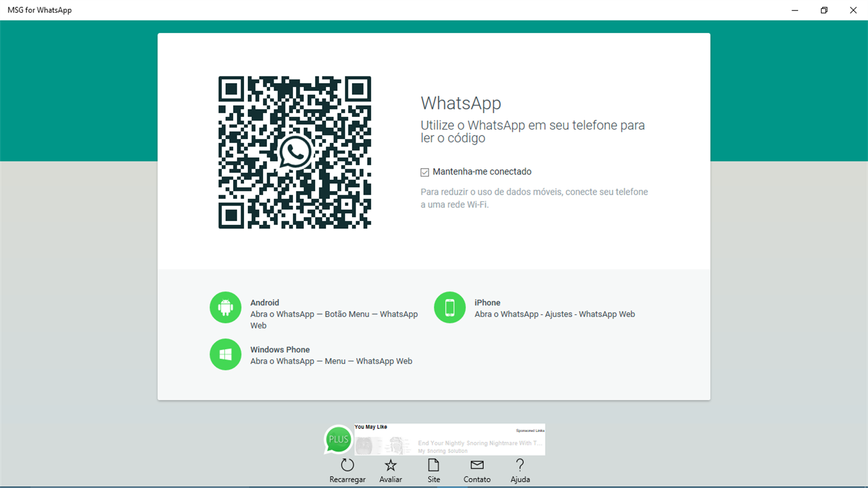Click the "Utilize o WhatsApp em seu telefone" text
Image resolution: width=868 pixels, height=488 pixels.
[x=533, y=131]
